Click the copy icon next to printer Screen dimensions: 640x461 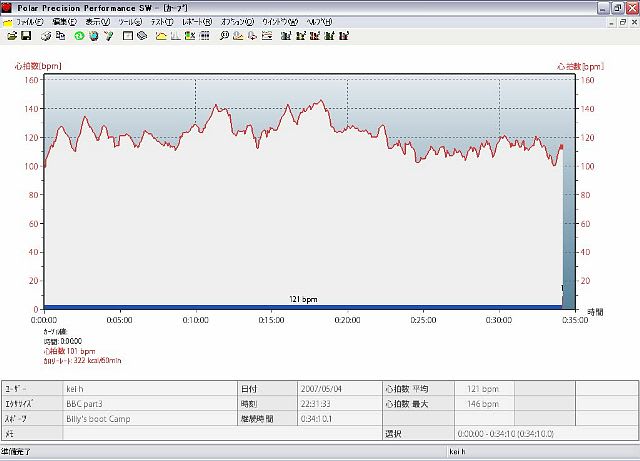pos(61,36)
